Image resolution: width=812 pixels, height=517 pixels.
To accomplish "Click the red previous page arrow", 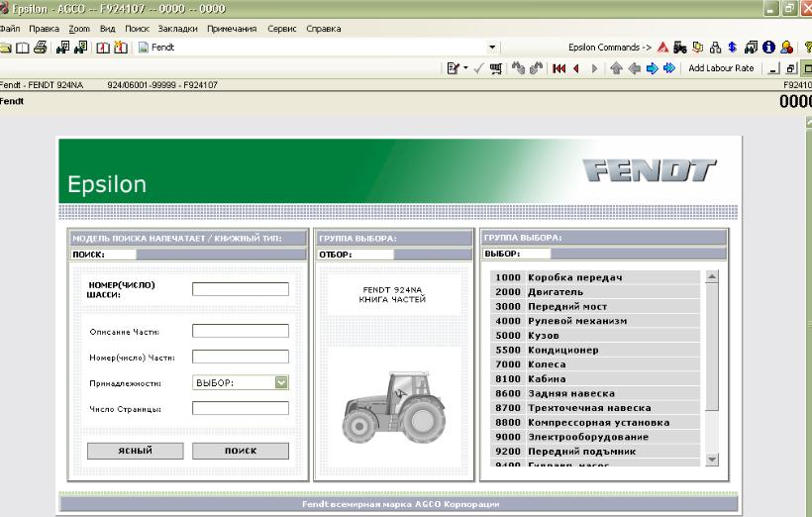I will coord(576,68).
